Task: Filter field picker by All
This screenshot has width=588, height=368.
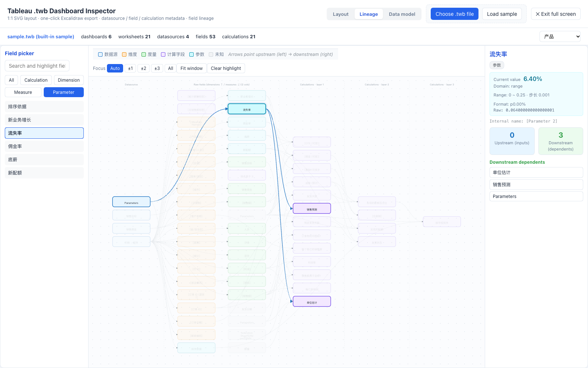Action: click(11, 80)
